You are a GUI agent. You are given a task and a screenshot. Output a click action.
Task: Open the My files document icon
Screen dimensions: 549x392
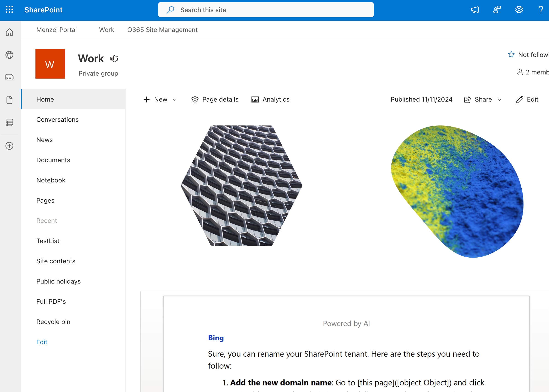pyautogui.click(x=9, y=100)
